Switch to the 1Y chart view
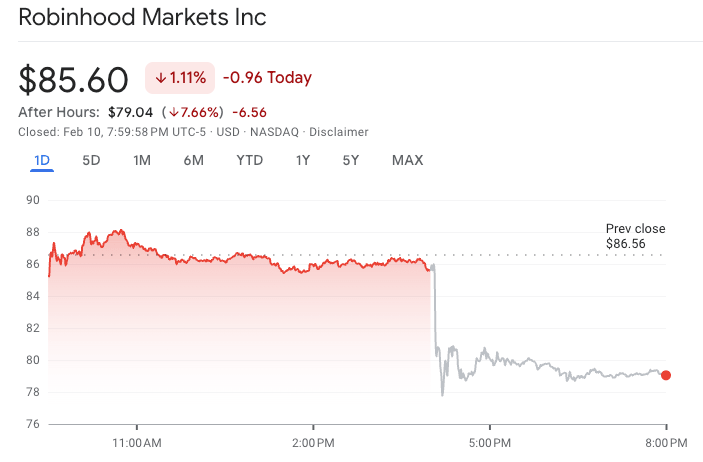Image resolution: width=703 pixels, height=462 pixels. [304, 160]
